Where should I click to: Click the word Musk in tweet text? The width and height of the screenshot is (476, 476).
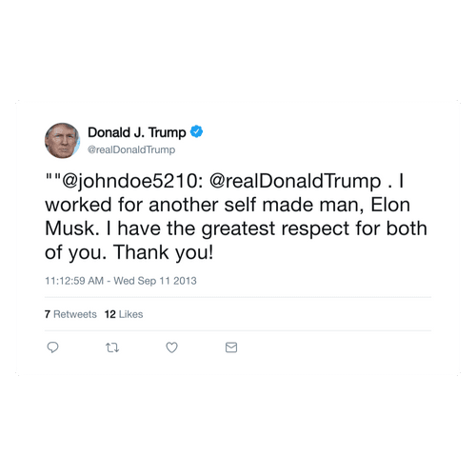point(69,228)
